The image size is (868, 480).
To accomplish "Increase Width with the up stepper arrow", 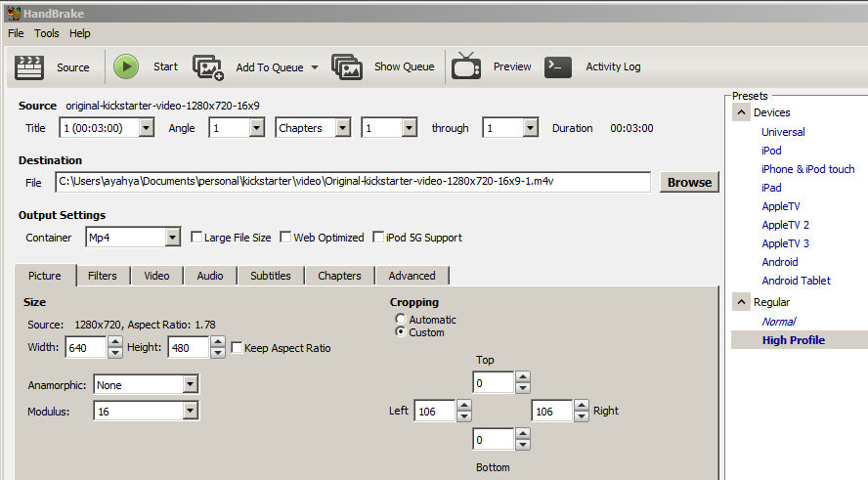I will tap(114, 342).
